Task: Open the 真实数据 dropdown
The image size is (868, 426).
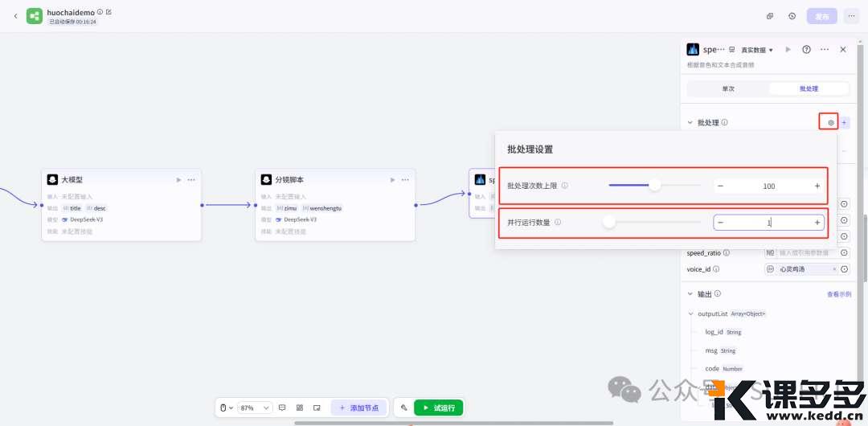Action: pos(756,50)
